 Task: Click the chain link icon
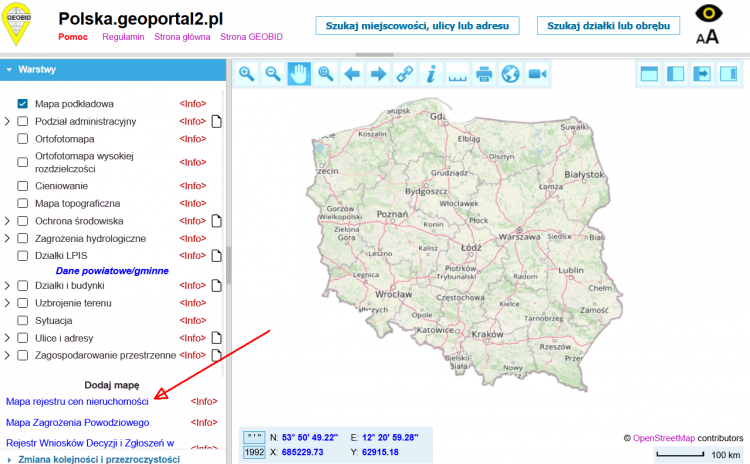405,74
